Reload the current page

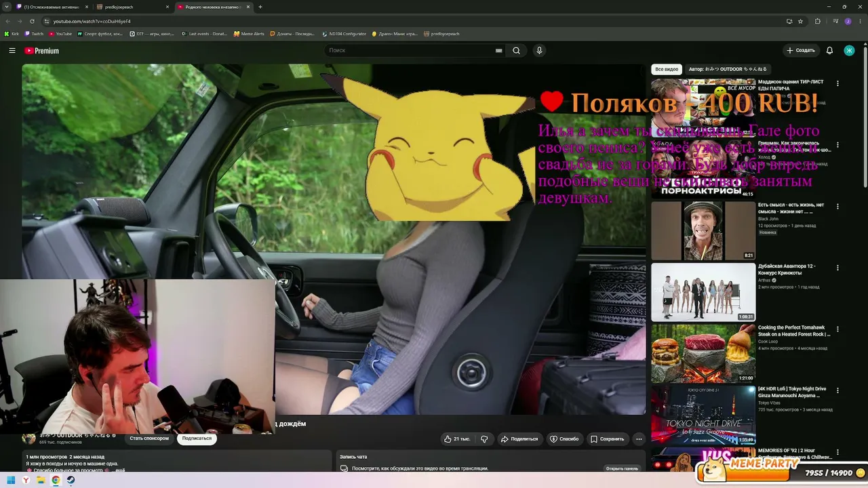[x=33, y=21]
